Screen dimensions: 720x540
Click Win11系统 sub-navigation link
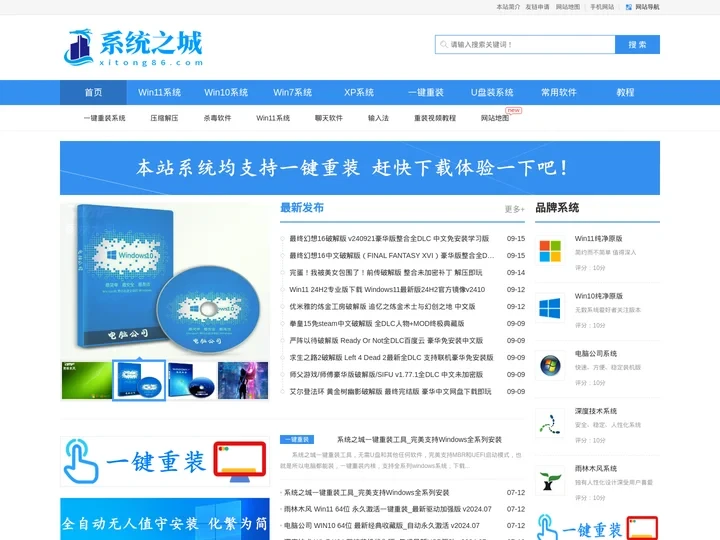pos(273,118)
